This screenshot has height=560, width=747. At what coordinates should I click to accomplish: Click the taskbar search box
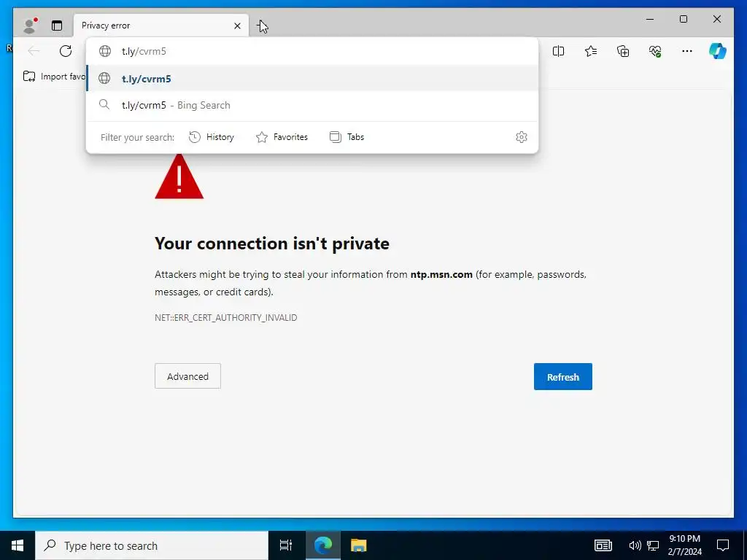pos(152,545)
